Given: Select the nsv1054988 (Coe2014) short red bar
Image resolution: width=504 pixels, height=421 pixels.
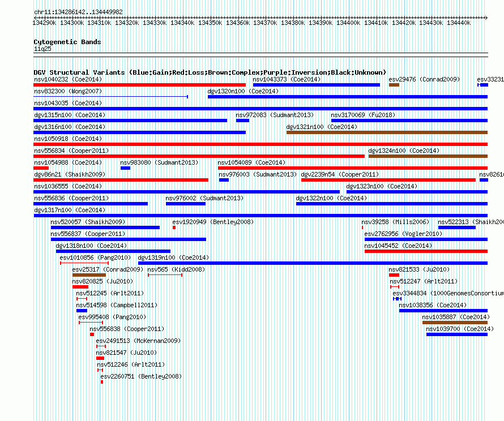Looking at the screenshot, I should (x=41, y=168).
